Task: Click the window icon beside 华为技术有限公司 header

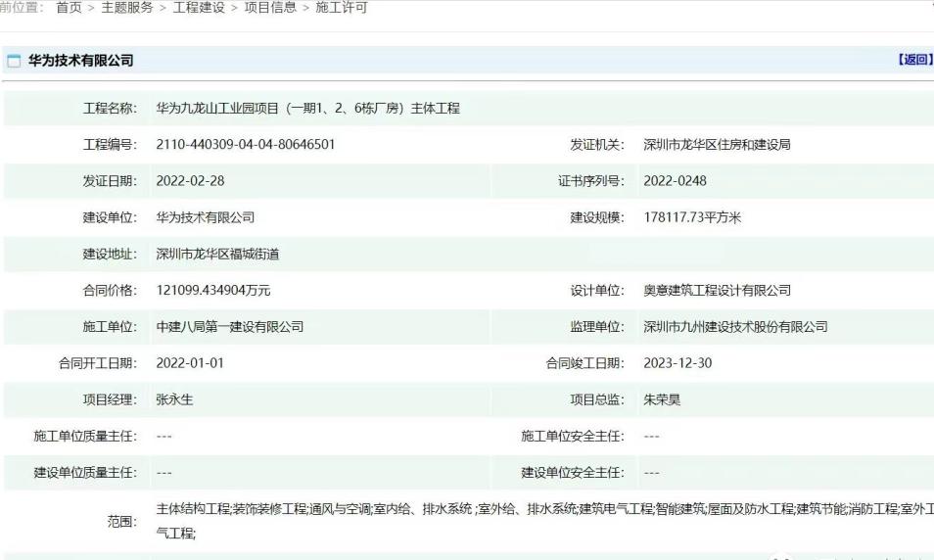Action: click(13, 60)
